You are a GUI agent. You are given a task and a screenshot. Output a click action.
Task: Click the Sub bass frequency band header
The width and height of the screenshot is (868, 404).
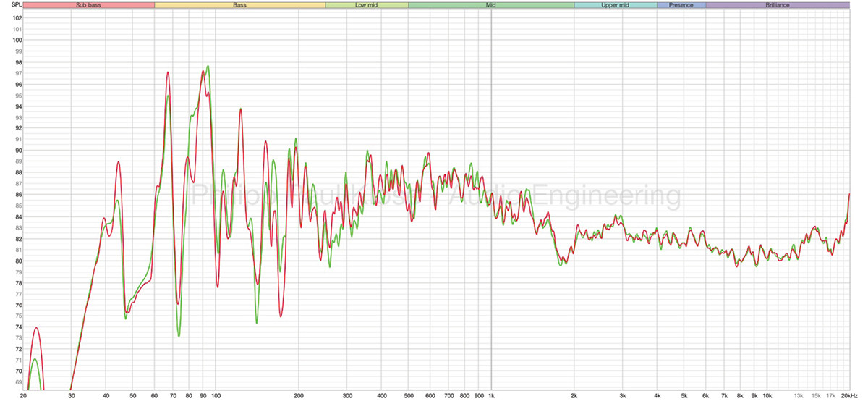point(89,5)
